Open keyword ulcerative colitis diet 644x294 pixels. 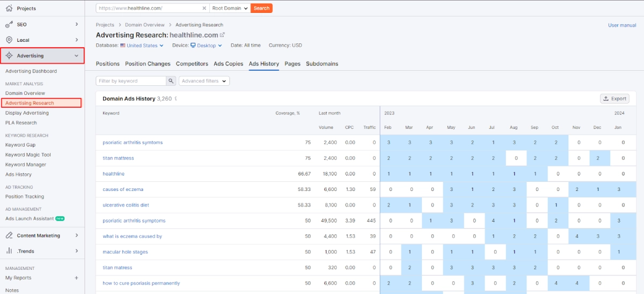[x=126, y=205]
